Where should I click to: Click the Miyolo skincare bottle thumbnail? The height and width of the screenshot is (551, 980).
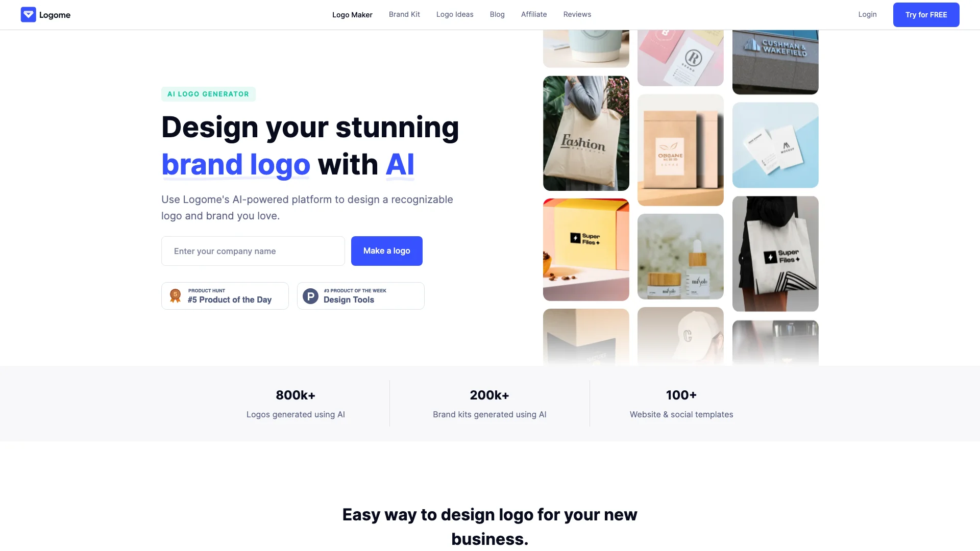(680, 256)
